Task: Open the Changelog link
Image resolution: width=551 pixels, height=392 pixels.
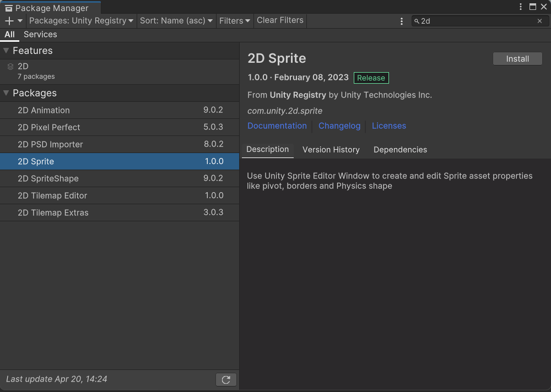Action: click(x=339, y=126)
